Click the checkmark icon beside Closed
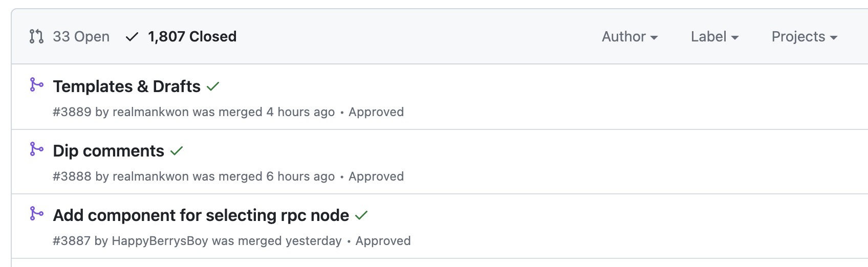The width and height of the screenshot is (868, 267). (132, 37)
